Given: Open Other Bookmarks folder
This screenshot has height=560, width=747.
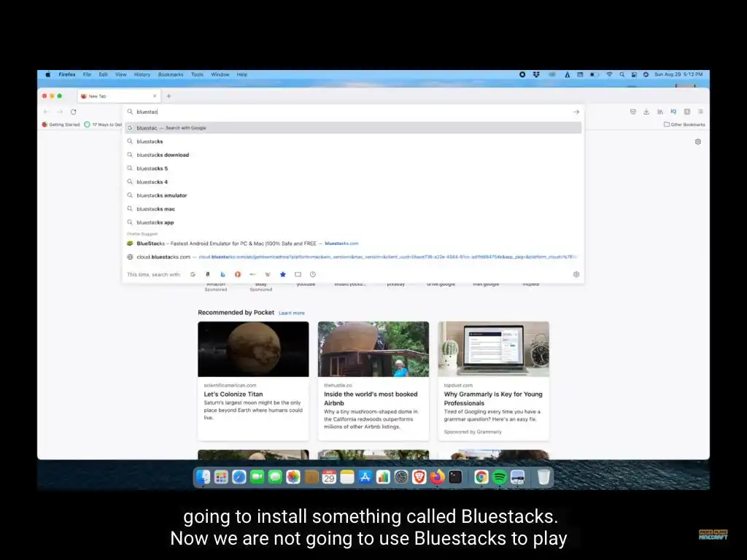Looking at the screenshot, I should 684,125.
